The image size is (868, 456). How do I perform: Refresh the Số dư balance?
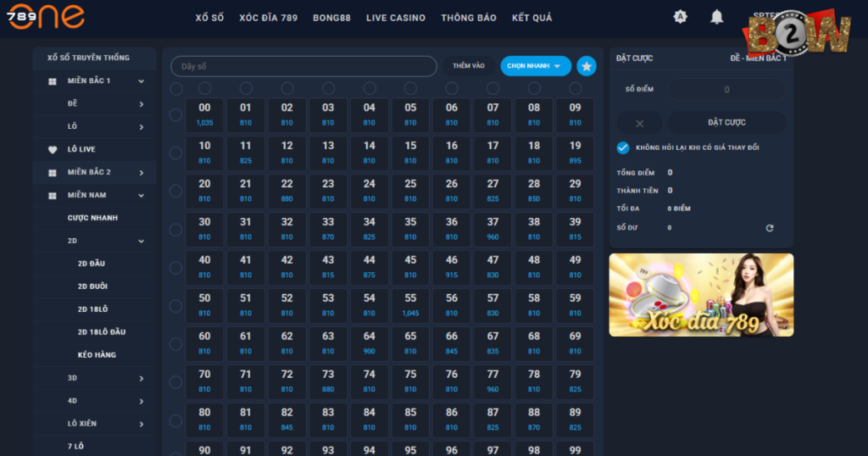[x=770, y=228]
